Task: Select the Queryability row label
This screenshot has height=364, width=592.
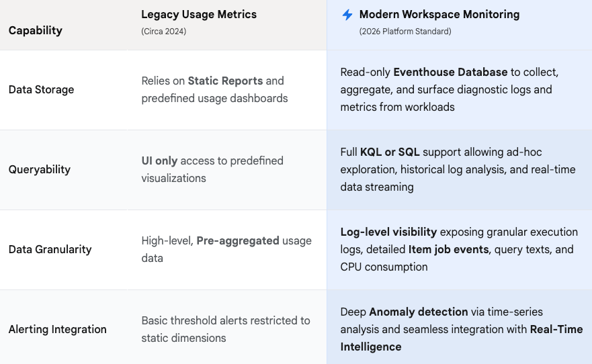Action: click(39, 169)
